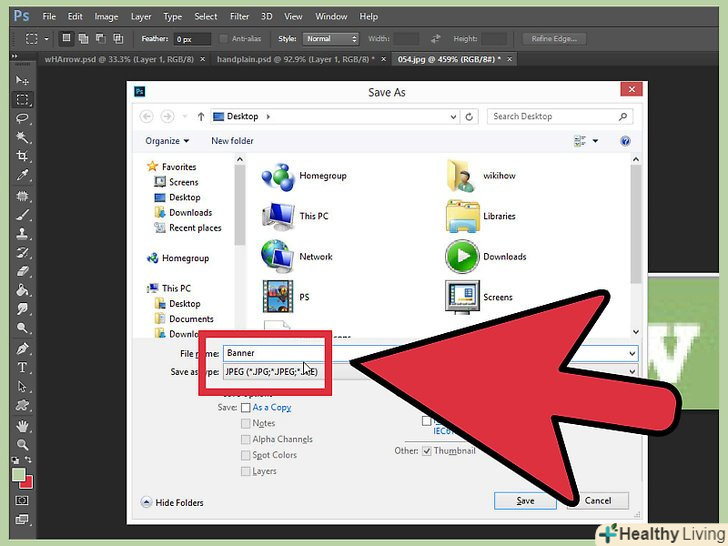This screenshot has width=728, height=546.
Task: Select the Hand tool
Action: (x=22, y=426)
